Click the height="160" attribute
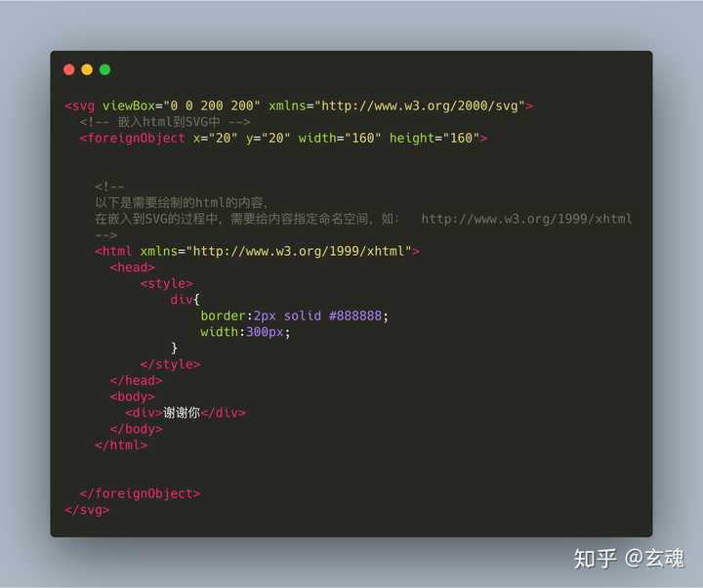 [x=434, y=138]
